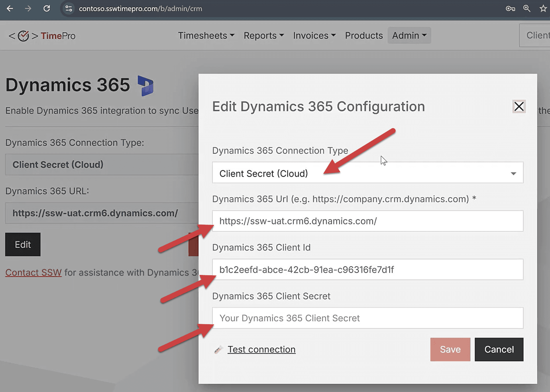
Task: Save the Dynamics 365 configuration
Action: pyautogui.click(x=450, y=349)
